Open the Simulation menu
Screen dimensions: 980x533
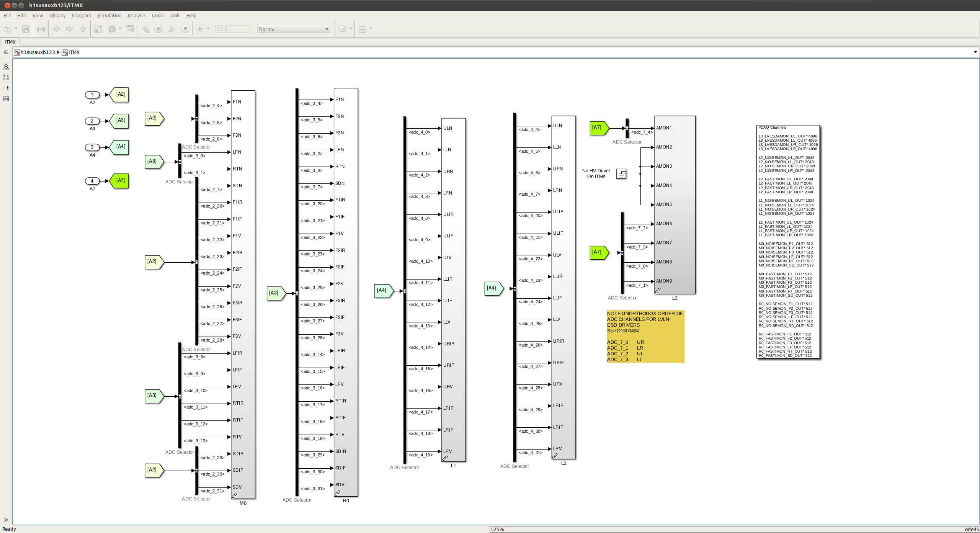tap(109, 15)
